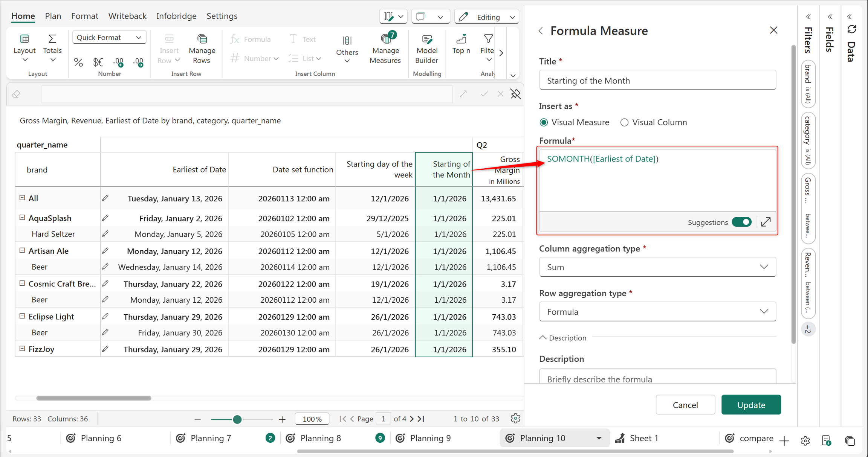Adjust the zoom slider handle
Screen dimensions: 868x457
[237, 419]
